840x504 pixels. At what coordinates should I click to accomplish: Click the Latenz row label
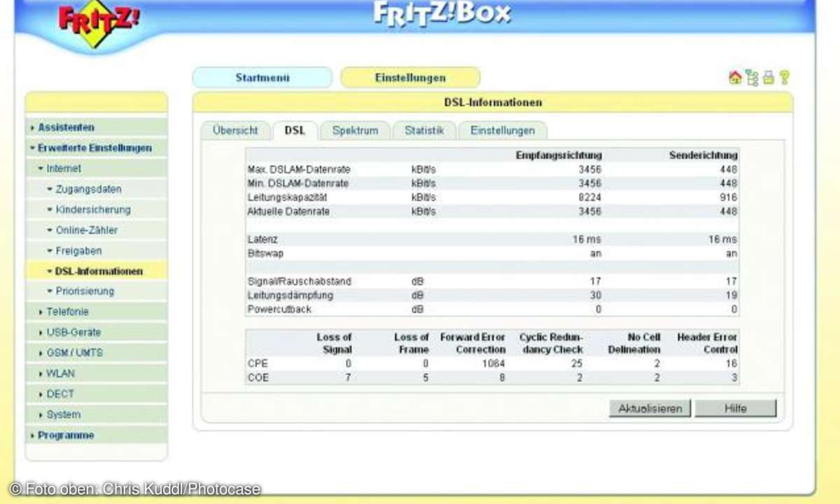tap(262, 239)
